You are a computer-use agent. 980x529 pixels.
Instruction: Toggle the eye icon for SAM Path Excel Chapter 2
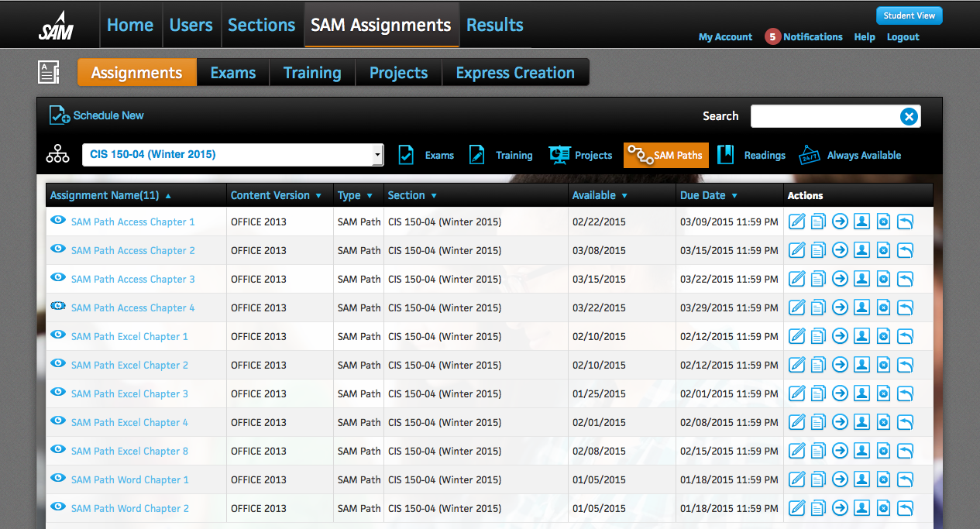[x=58, y=363]
